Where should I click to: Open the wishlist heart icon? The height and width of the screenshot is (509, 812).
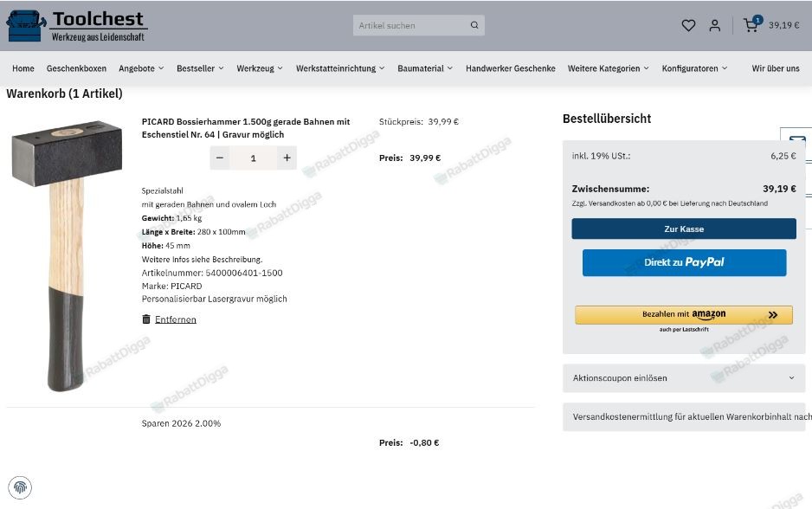point(688,25)
